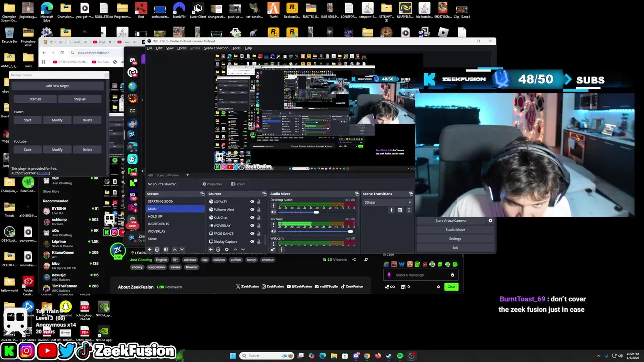Delete the scene transition with the trash icon
The height and width of the screenshot is (362, 644).
(x=400, y=210)
